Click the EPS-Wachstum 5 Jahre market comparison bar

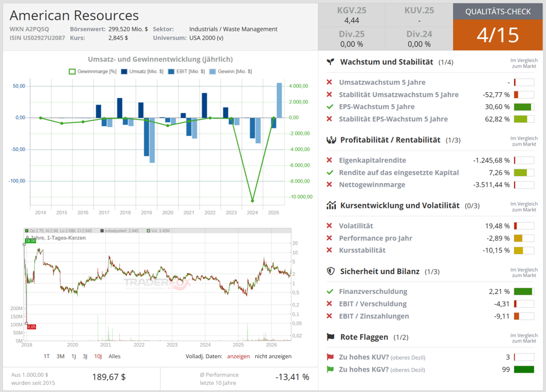click(524, 107)
